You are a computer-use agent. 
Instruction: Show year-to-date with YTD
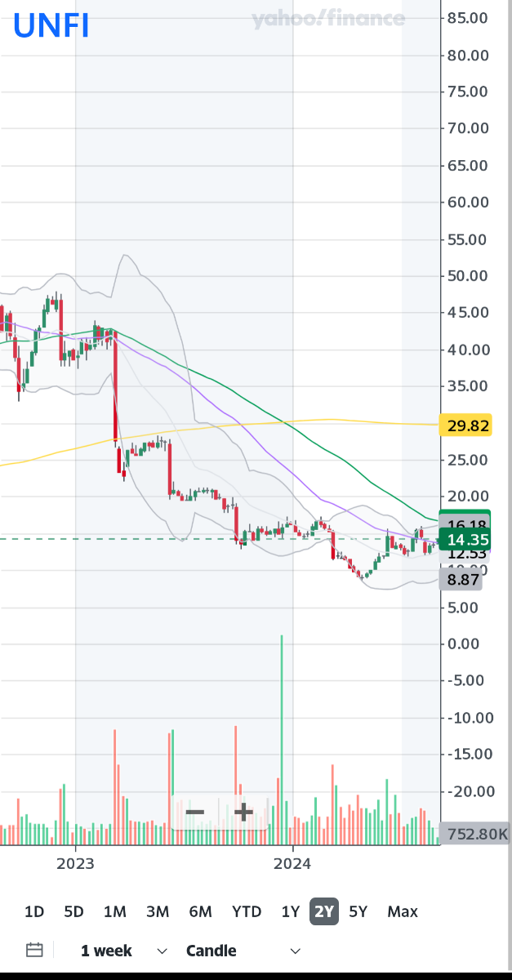click(247, 911)
